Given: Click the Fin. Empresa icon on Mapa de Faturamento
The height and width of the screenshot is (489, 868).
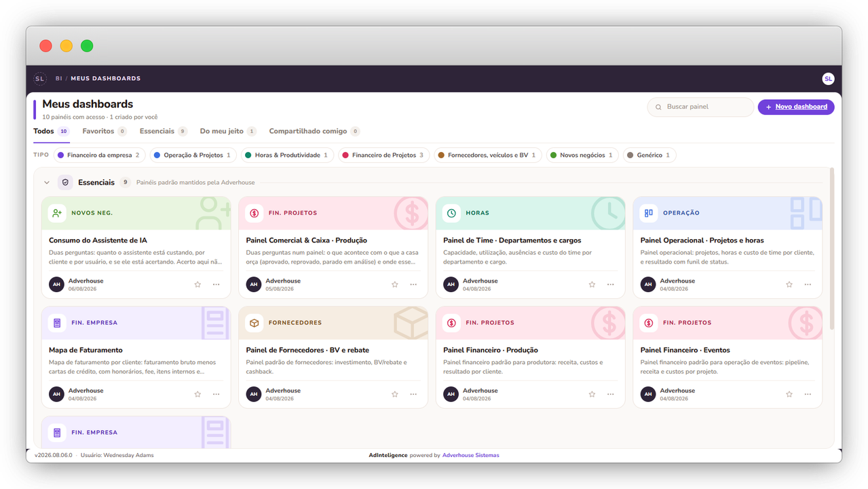Looking at the screenshot, I should click(x=57, y=323).
